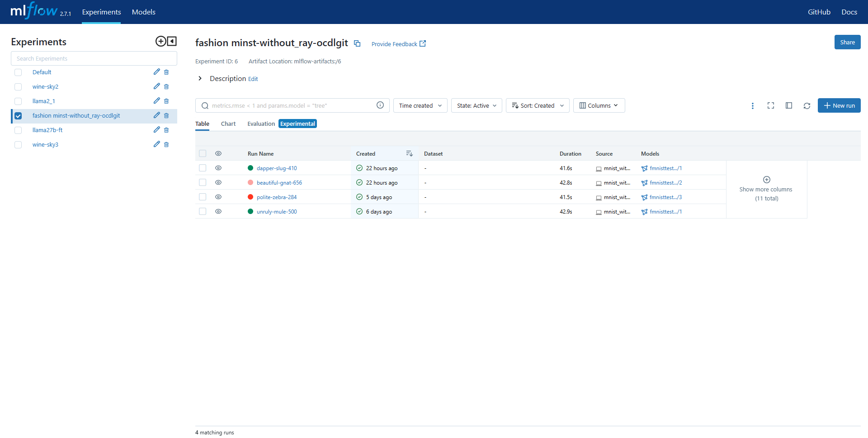Open the State: Active dropdown
The height and width of the screenshot is (438, 868).
point(476,105)
